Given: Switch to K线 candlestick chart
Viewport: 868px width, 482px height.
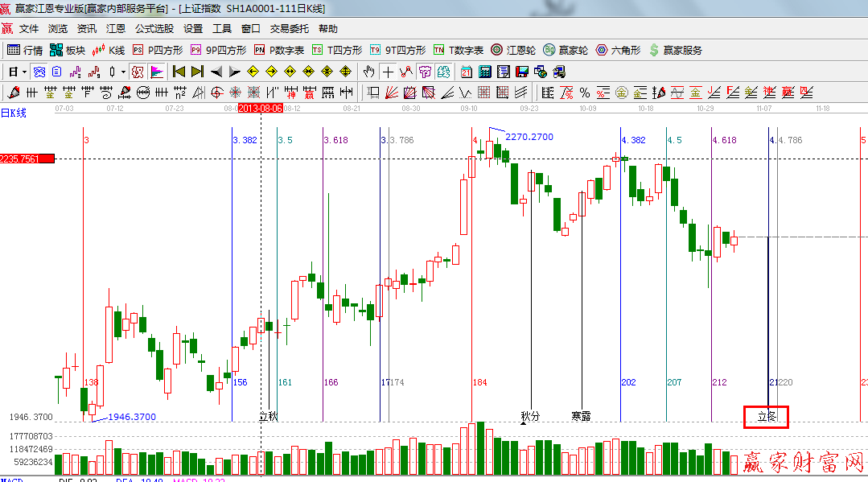Looking at the screenshot, I should pos(109,50).
